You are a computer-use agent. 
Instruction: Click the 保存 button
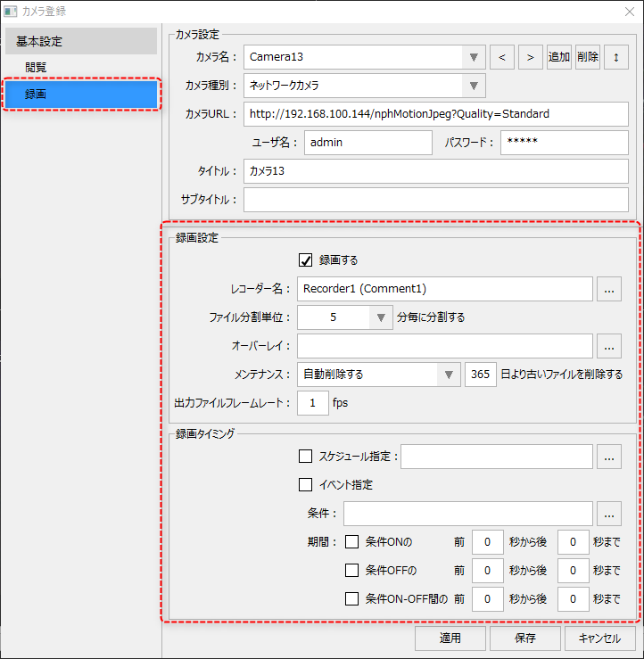click(525, 638)
